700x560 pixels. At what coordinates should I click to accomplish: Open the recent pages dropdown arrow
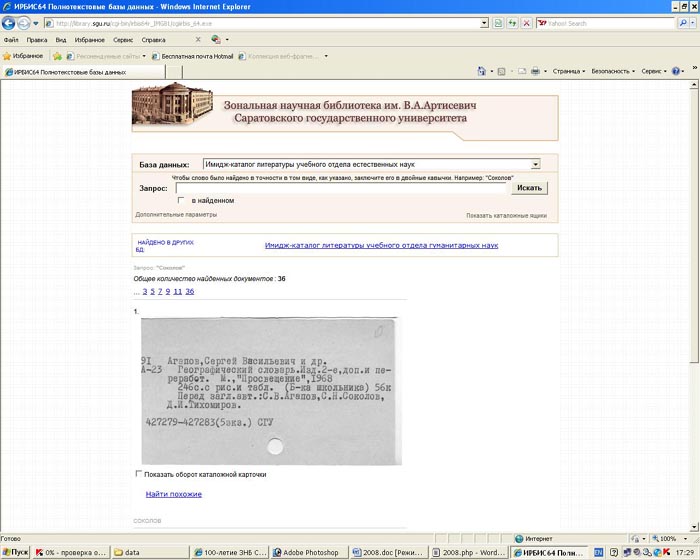tap(36, 23)
